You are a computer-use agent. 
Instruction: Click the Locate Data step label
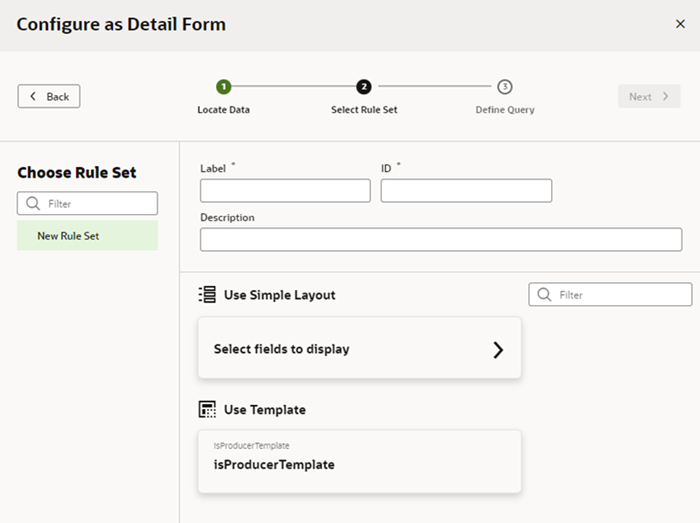(224, 110)
